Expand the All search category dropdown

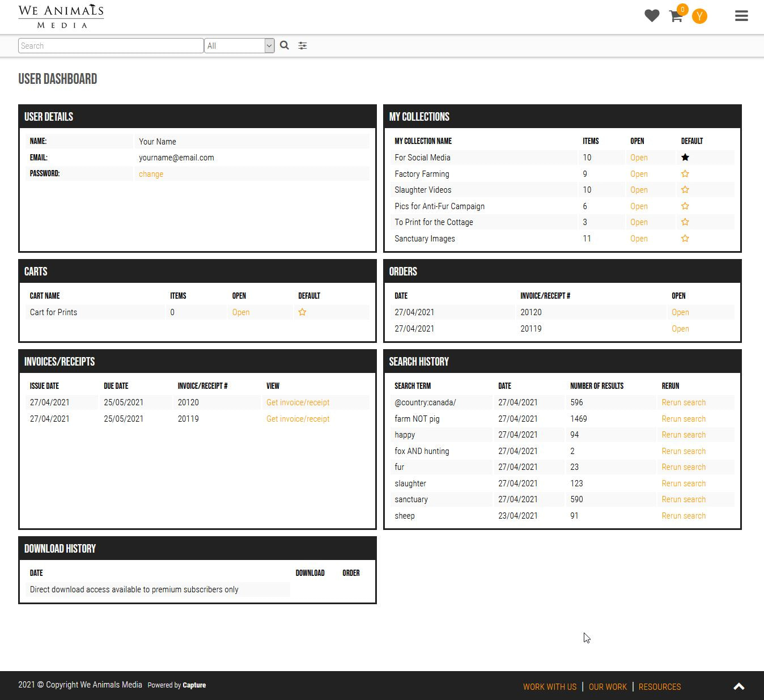[239, 46]
